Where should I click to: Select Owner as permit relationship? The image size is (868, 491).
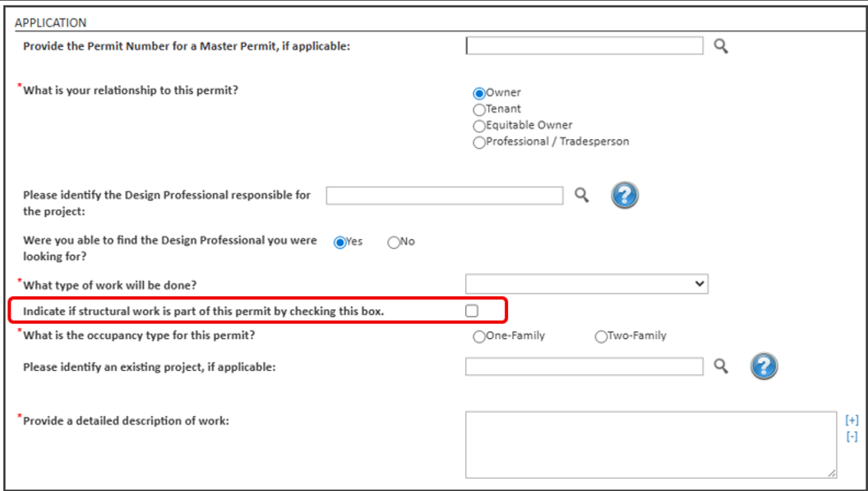pyautogui.click(x=479, y=93)
